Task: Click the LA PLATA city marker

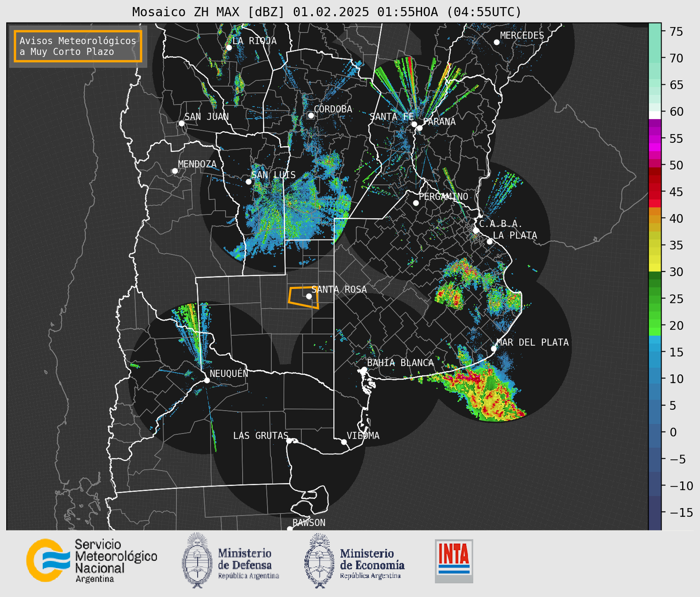Action: click(x=490, y=242)
